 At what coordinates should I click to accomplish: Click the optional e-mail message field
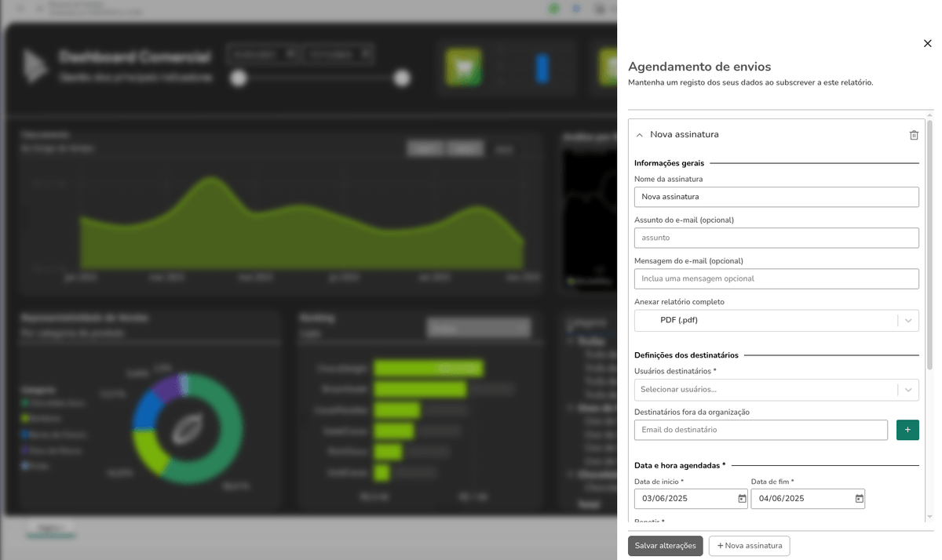(776, 278)
